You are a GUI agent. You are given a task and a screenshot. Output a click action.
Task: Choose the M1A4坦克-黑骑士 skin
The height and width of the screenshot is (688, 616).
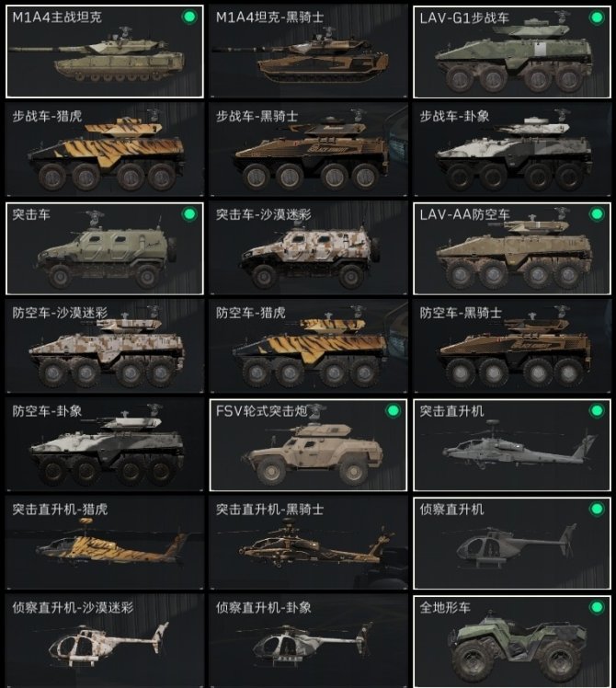[308, 52]
